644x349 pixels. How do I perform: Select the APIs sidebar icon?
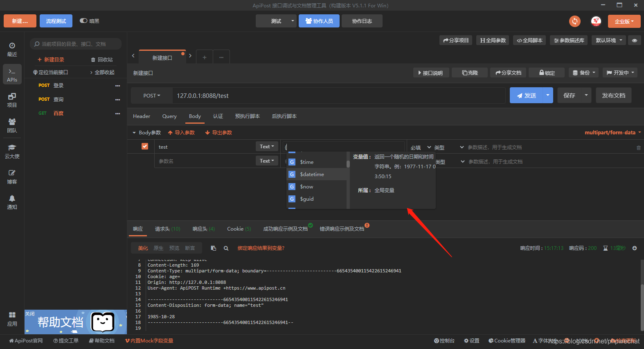point(12,75)
